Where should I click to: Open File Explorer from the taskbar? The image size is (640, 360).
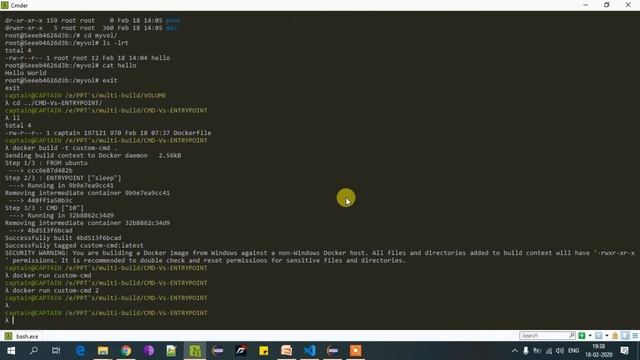click(x=103, y=351)
